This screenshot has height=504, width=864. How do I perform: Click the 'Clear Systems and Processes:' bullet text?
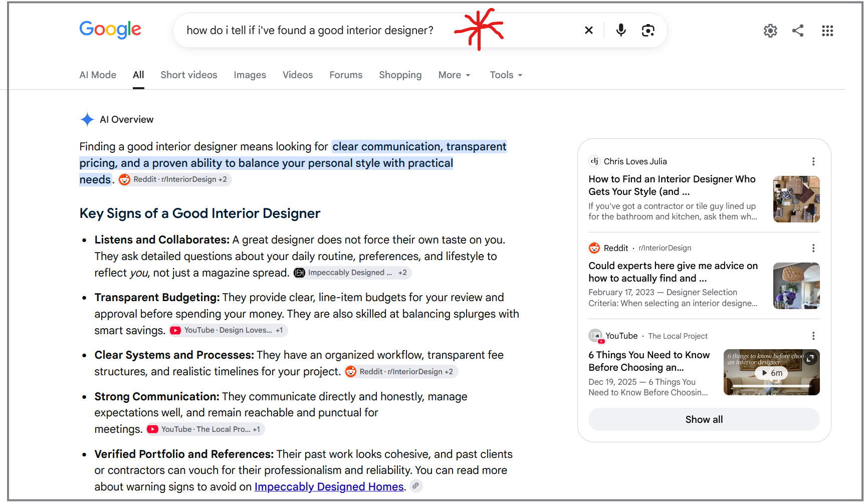pyautogui.click(x=174, y=355)
